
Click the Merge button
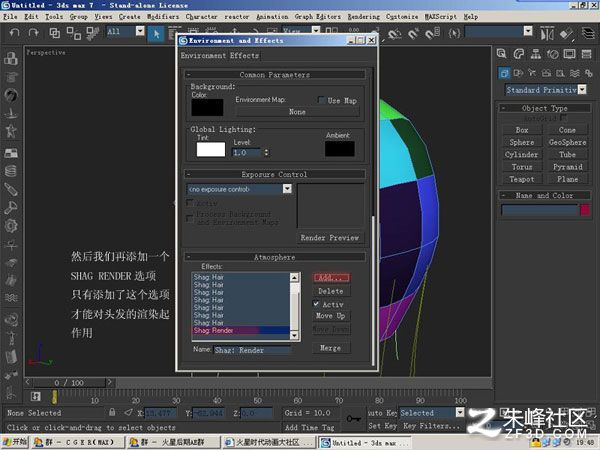331,348
